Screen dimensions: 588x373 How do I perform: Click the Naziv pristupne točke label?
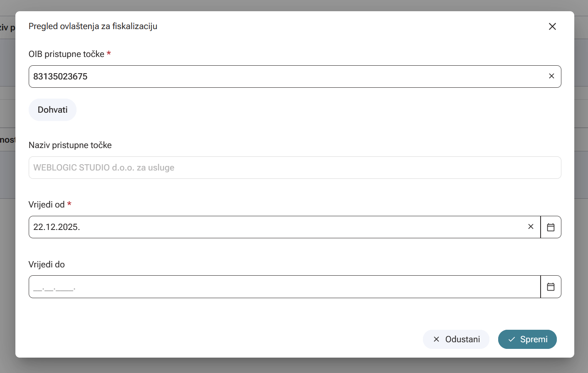[x=70, y=145]
